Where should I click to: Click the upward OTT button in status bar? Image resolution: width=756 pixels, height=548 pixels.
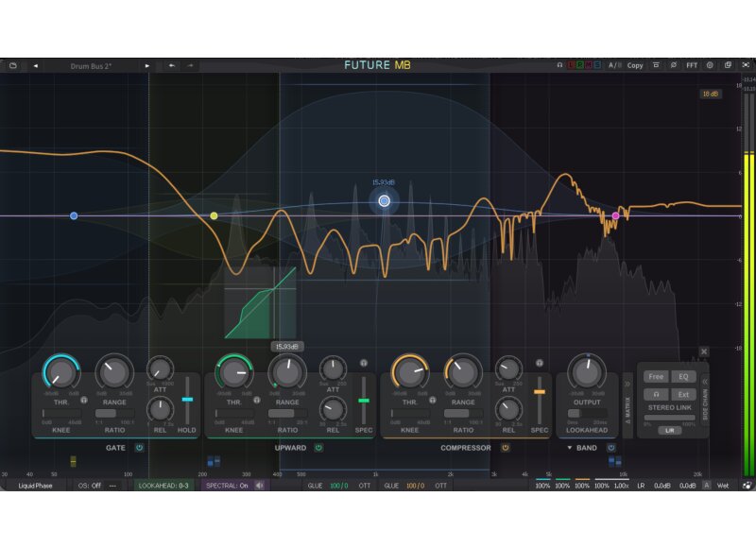coord(365,486)
